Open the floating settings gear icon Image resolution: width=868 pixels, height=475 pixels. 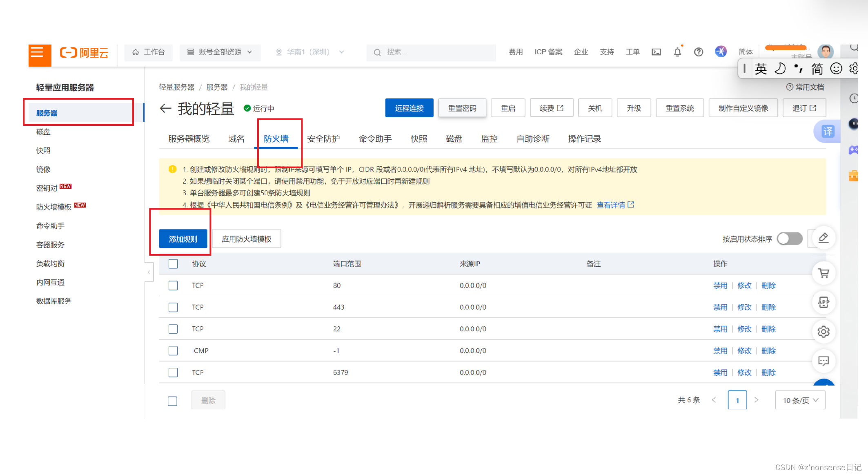(823, 332)
